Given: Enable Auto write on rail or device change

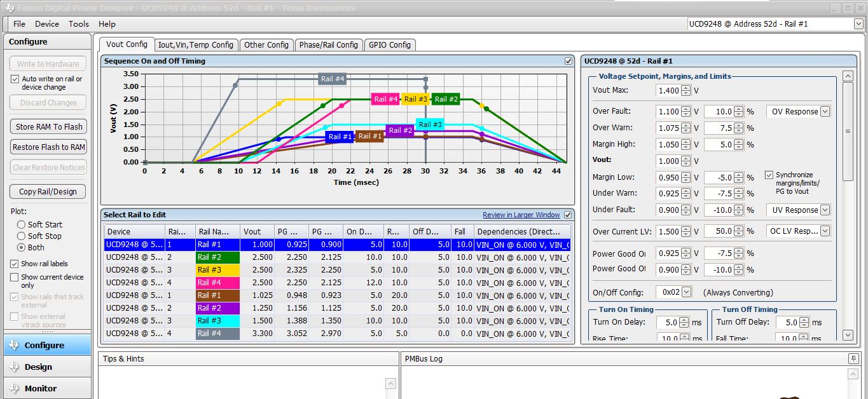Looking at the screenshot, I should tap(15, 79).
